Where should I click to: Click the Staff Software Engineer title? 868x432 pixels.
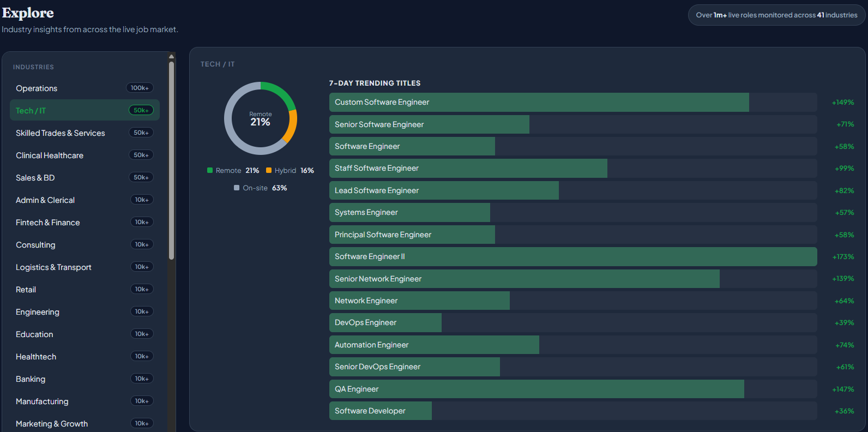377,168
